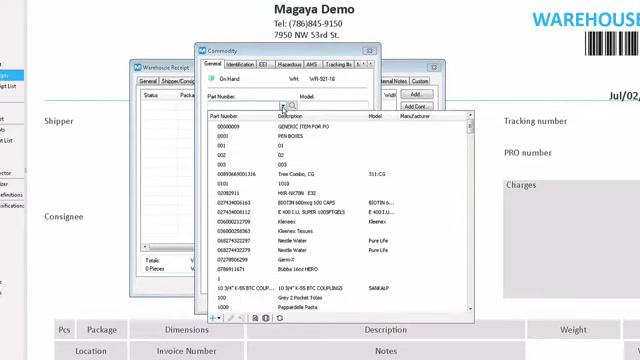Click the columns icon in list toolbar
This screenshot has height=360, width=640.
click(x=266, y=318)
